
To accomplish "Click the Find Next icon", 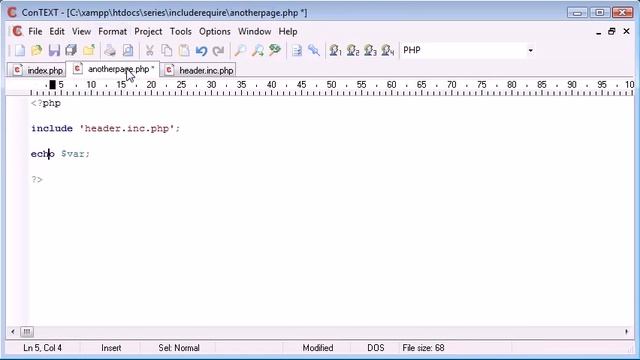I will pyautogui.click(x=258, y=50).
